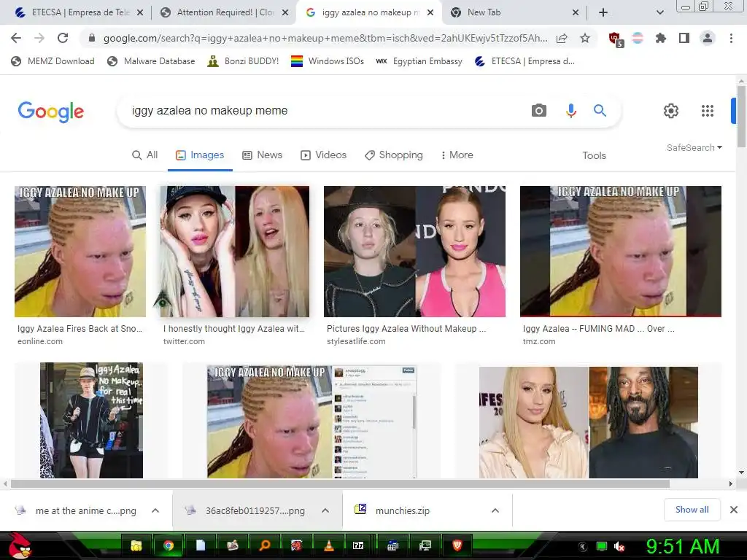Open the orange magnifier taskbar icon
The width and height of the screenshot is (747, 560).
[x=264, y=545]
